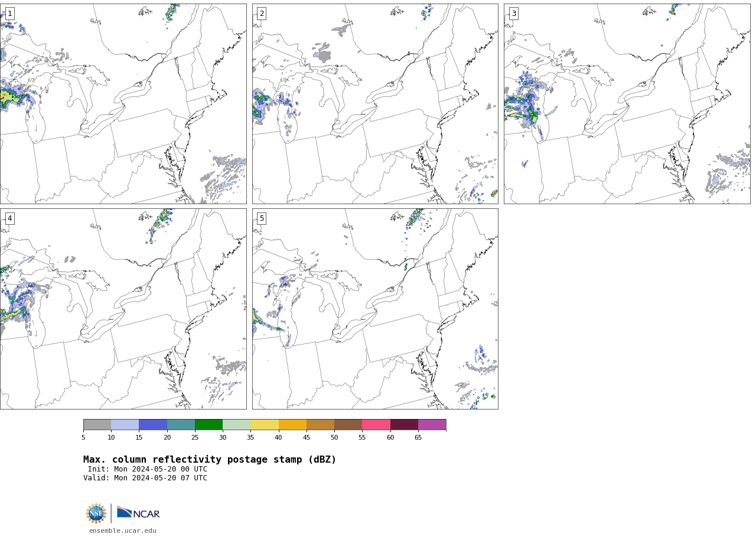This screenshot has height=537, width=756.
Task: Click the maroon 60-65 dBZ swatch
Action: click(404, 425)
